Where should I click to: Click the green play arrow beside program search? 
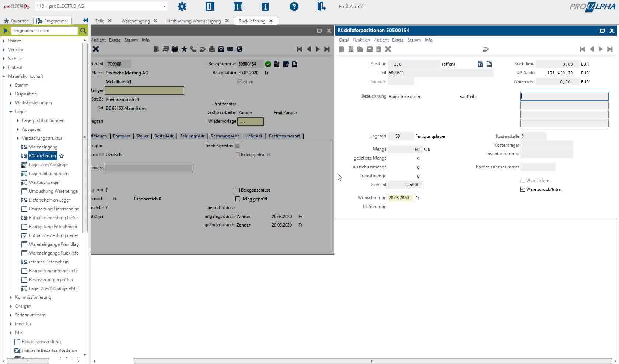pos(6,31)
